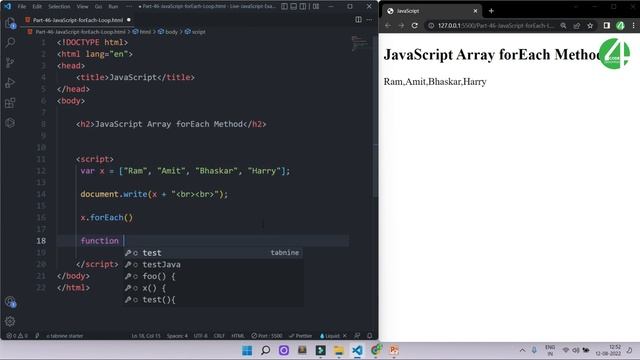Toggle the bottom panel layout icon
640x360 pixels.
pyautogui.click(x=294, y=7)
